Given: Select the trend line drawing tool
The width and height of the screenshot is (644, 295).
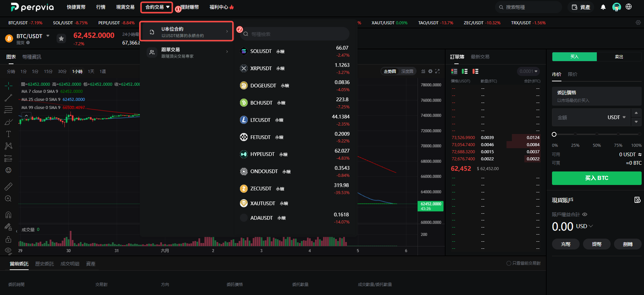Looking at the screenshot, I should tap(8, 98).
